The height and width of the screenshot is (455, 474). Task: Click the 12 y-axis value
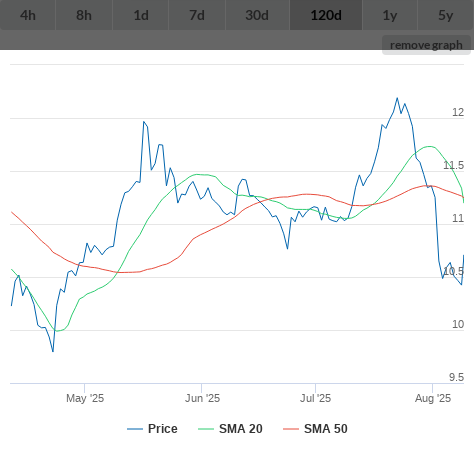pos(458,112)
